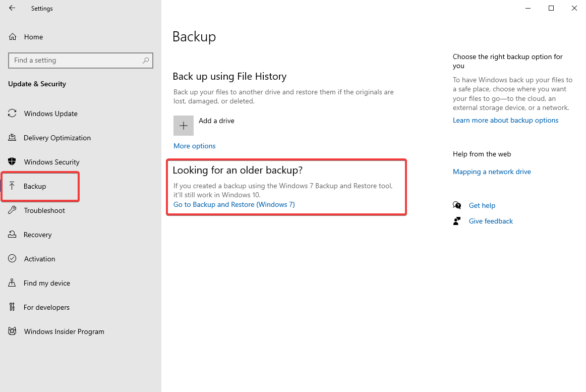
Task: Click the Find a setting search box
Action: (x=81, y=60)
